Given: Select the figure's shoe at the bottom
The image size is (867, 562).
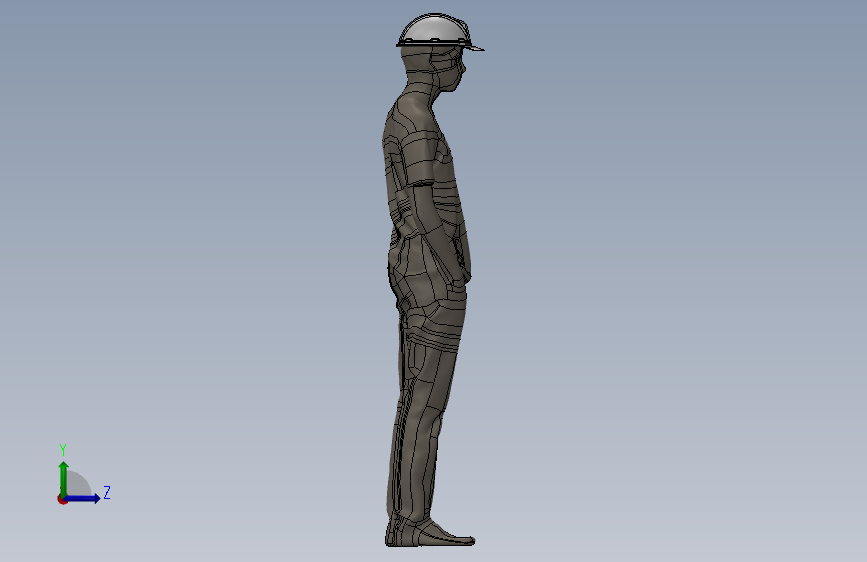Looking at the screenshot, I should tap(429, 533).
